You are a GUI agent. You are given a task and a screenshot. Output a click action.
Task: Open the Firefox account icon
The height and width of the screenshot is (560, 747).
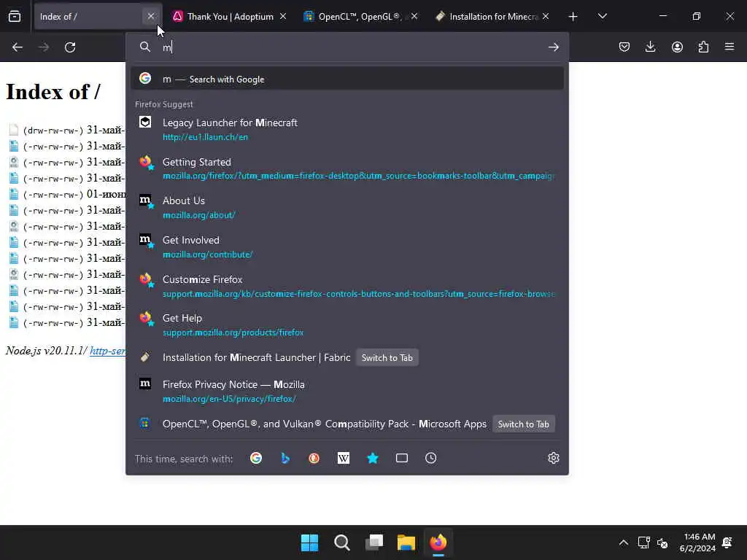pos(677,47)
